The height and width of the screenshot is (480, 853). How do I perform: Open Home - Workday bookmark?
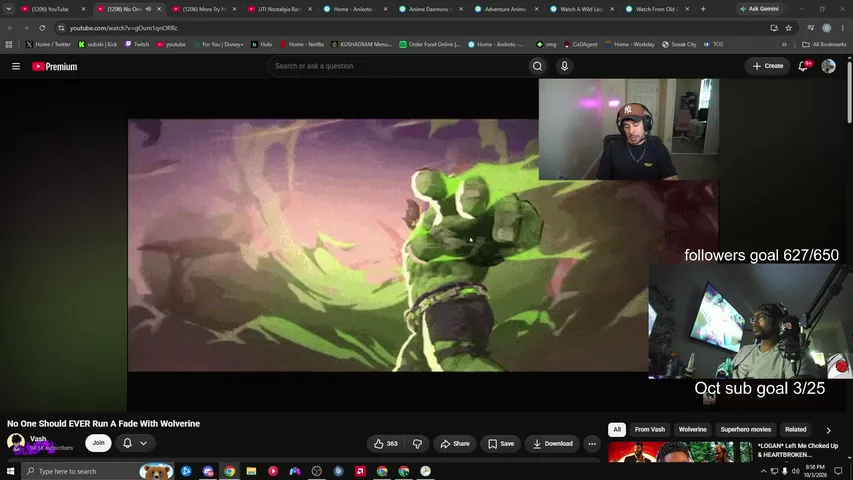pos(629,45)
